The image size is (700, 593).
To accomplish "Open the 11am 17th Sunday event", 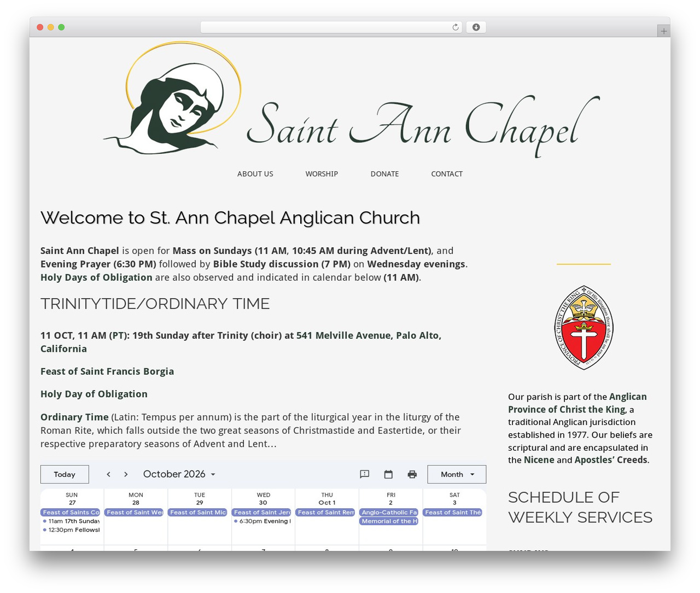I will coord(71,521).
